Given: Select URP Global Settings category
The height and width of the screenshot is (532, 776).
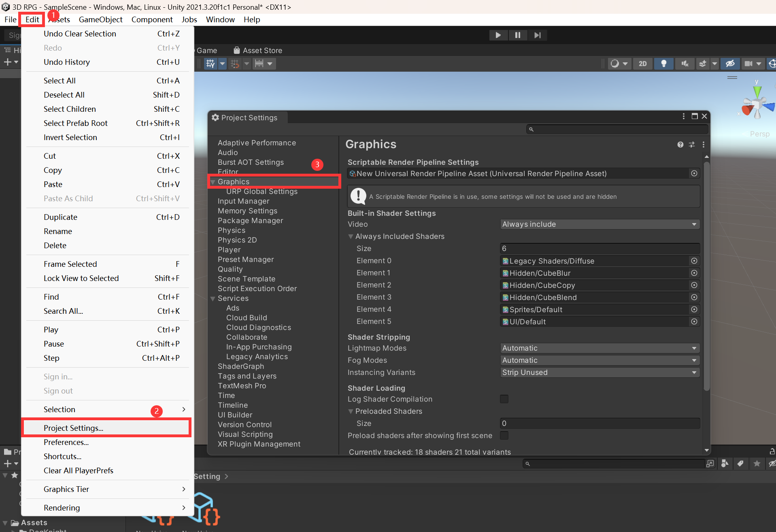Looking at the screenshot, I should tap(262, 192).
